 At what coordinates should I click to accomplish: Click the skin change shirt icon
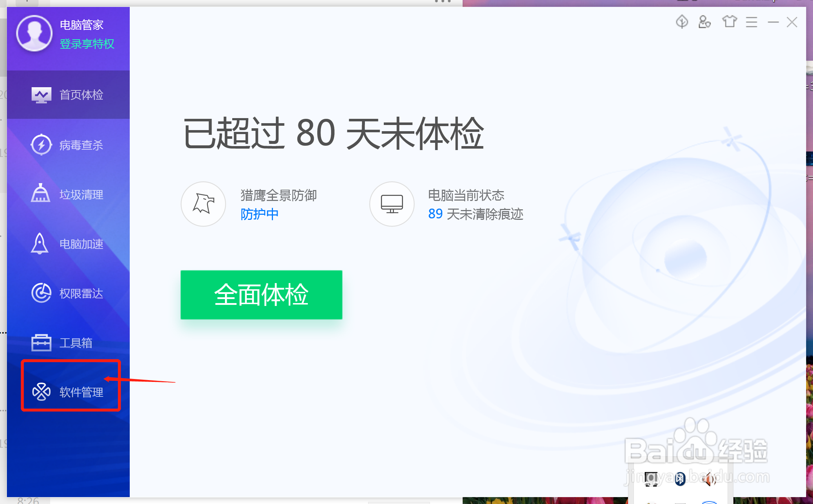[x=729, y=22]
